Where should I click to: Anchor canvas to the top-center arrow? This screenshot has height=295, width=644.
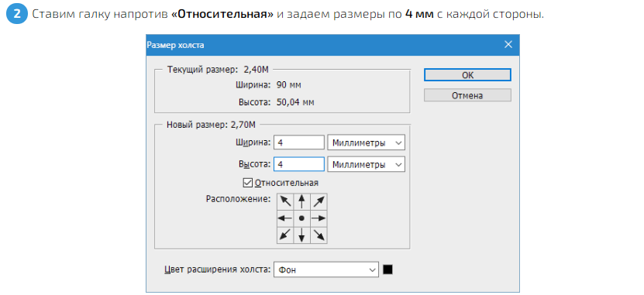(302, 201)
